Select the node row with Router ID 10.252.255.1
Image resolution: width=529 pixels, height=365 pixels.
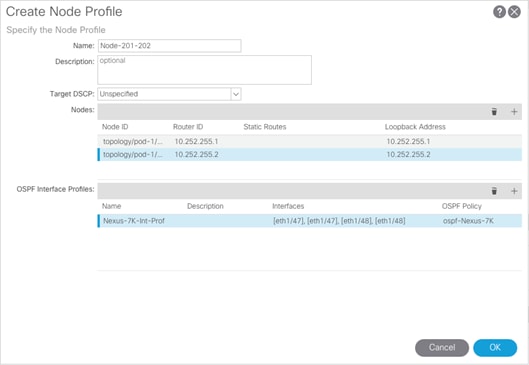tap(309, 141)
